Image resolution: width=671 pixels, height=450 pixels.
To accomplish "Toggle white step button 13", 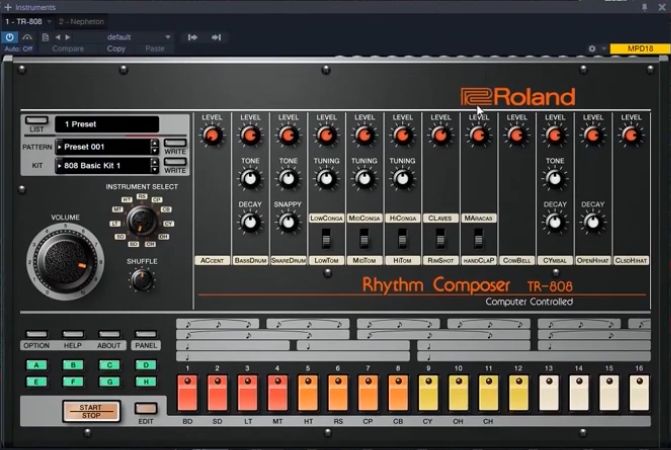I will pyautogui.click(x=549, y=393).
